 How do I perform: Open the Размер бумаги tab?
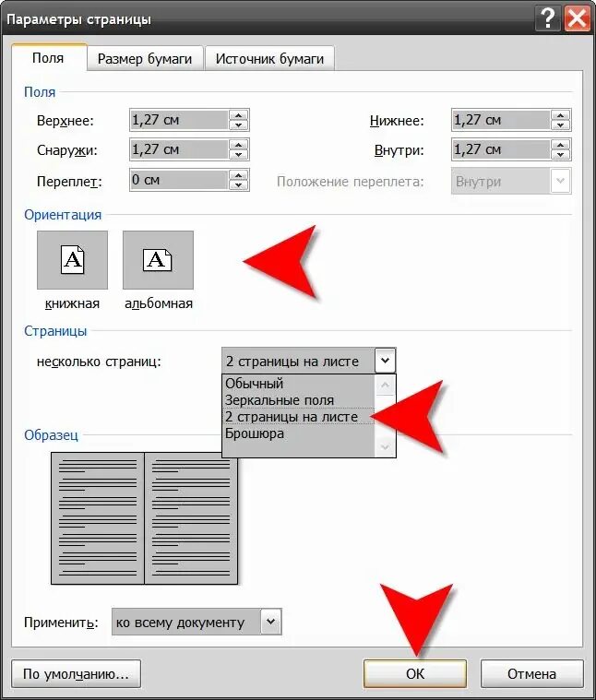tap(145, 59)
